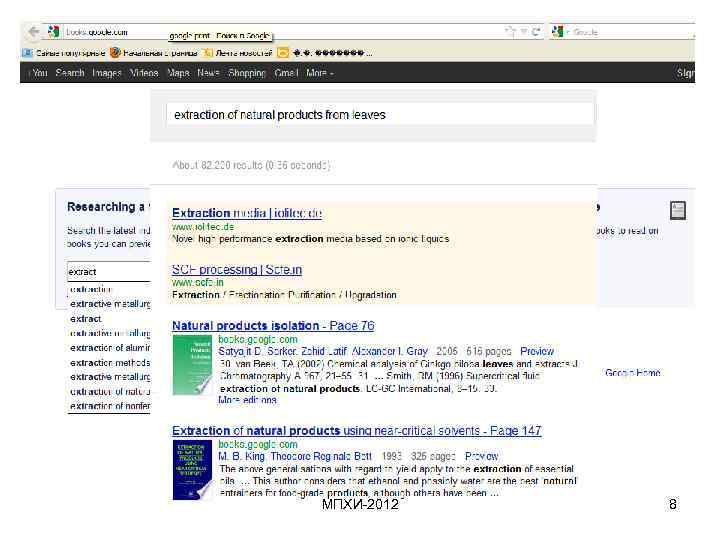Choose the 'extract' autocomplete suggestion
Viewport: 720px width, 540px height.
[x=85, y=319]
